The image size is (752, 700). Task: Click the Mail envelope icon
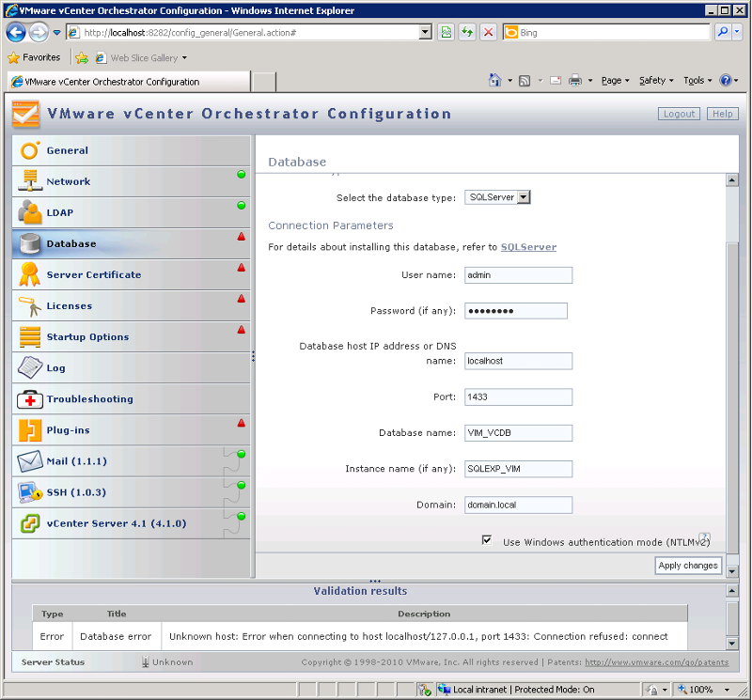point(30,461)
